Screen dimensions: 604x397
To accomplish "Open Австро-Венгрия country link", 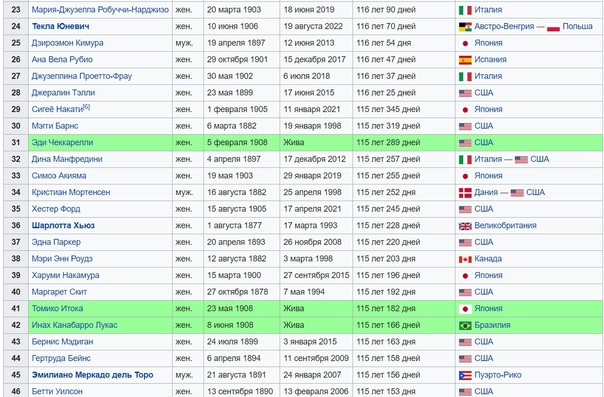I will (x=504, y=26).
